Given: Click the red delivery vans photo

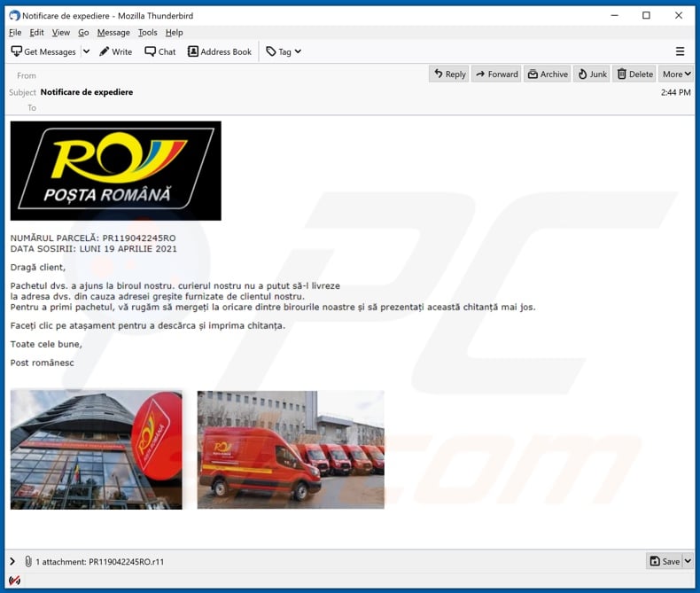Looking at the screenshot, I should tap(291, 449).
